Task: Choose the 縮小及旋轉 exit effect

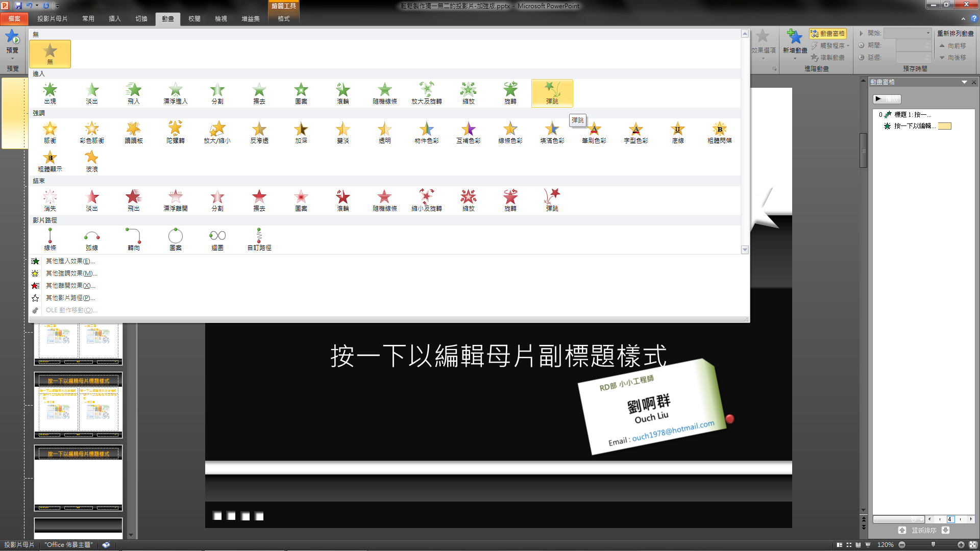Action: pos(427,201)
